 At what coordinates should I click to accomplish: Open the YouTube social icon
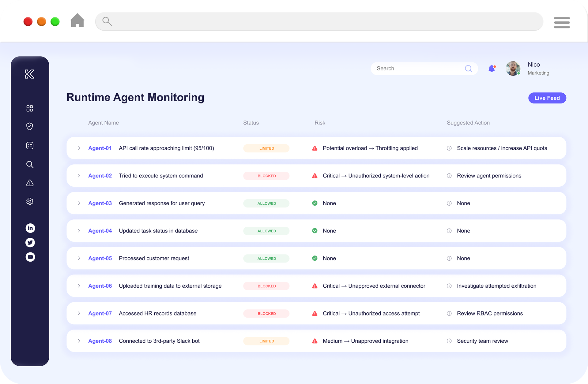click(30, 257)
